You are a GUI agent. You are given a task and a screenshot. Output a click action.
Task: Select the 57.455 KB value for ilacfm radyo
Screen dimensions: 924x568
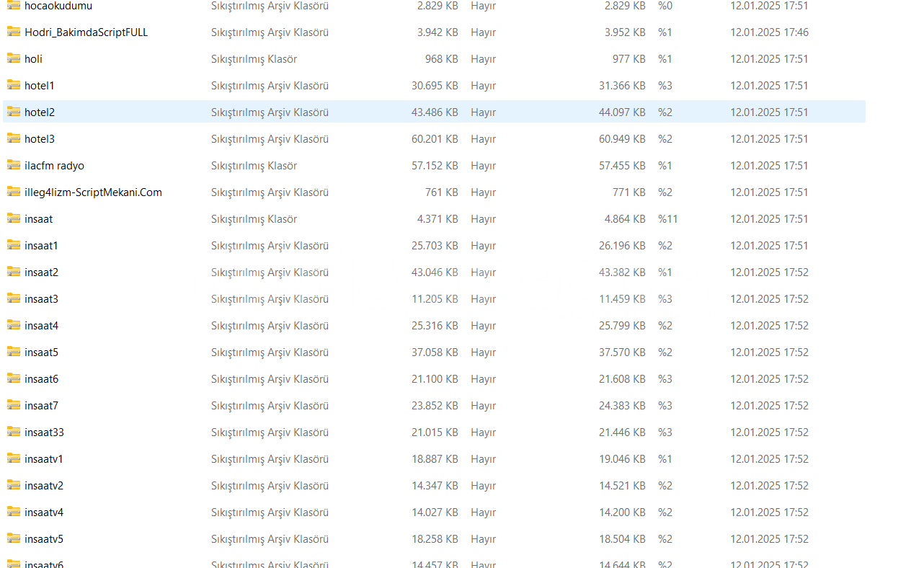point(622,166)
